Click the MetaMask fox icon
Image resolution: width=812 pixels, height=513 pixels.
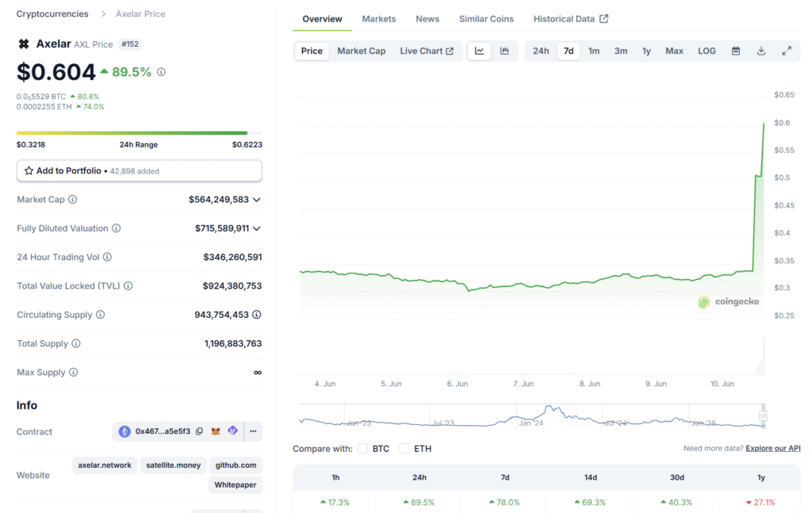[x=216, y=431]
